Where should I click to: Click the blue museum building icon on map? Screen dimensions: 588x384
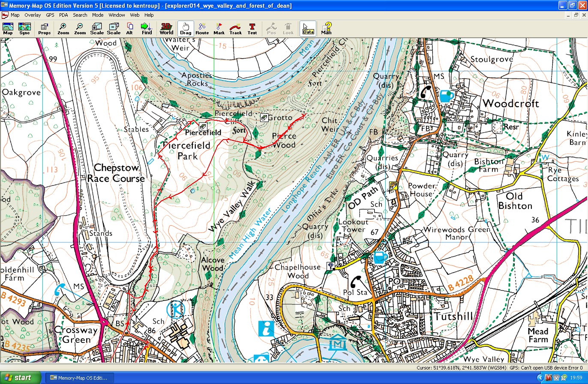tap(337, 343)
